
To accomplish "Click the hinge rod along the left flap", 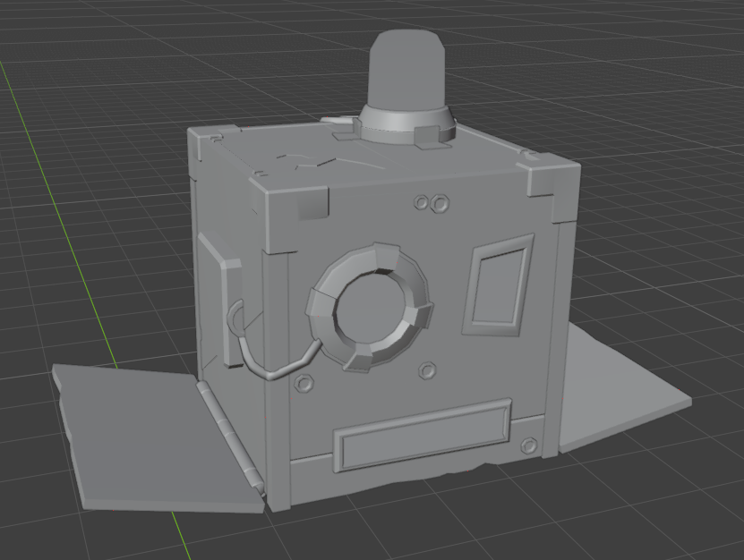I will 230,438.
